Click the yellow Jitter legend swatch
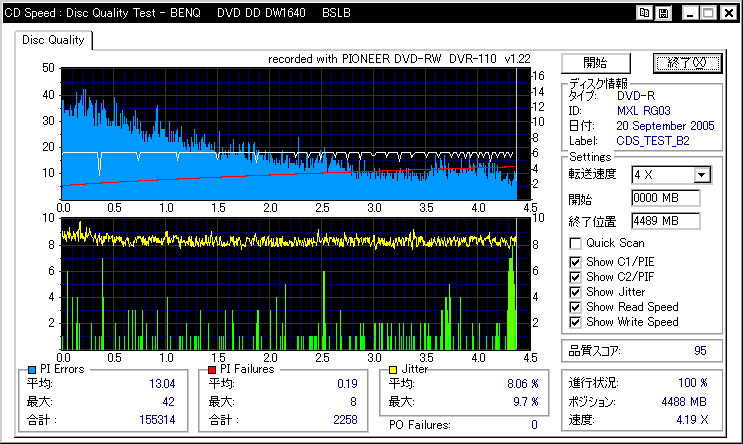 click(393, 370)
